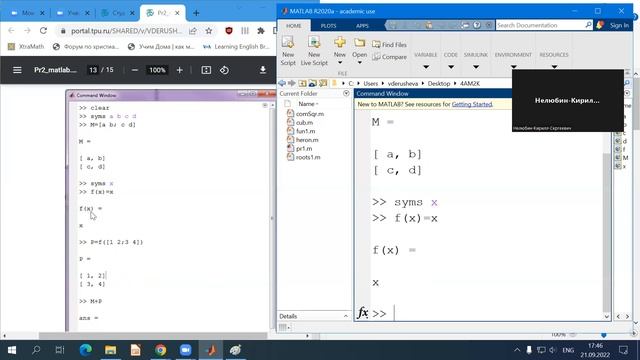640x360 pixels.
Task: Click Compare in MATLAB ribbon
Action: coord(389,57)
